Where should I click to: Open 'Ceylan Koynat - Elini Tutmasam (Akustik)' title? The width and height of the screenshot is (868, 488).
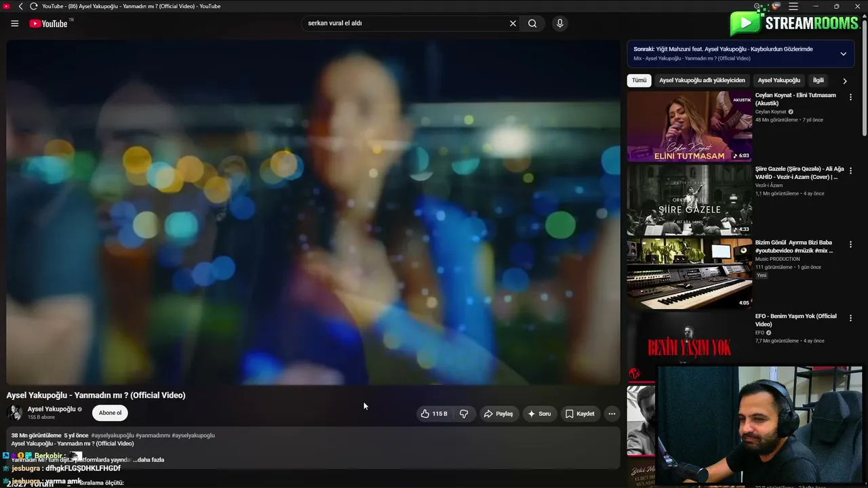point(795,100)
